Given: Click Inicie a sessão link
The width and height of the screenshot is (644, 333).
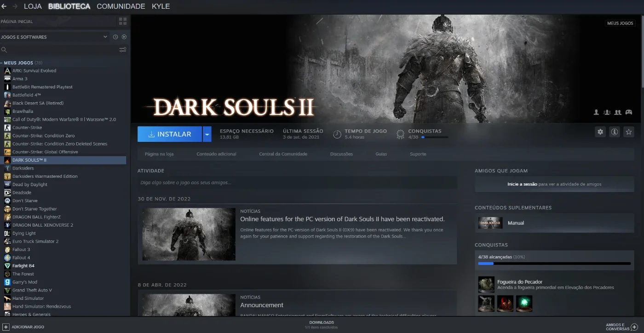Looking at the screenshot, I should [x=522, y=184].
